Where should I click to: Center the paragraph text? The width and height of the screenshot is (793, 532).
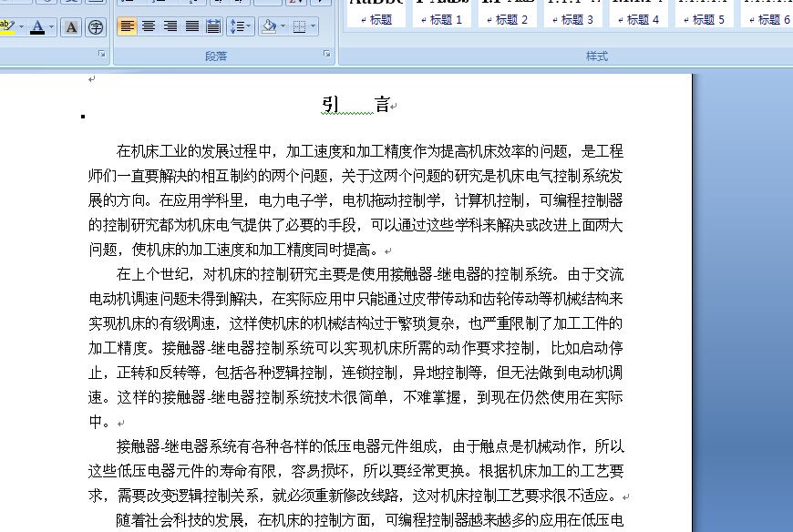149,26
